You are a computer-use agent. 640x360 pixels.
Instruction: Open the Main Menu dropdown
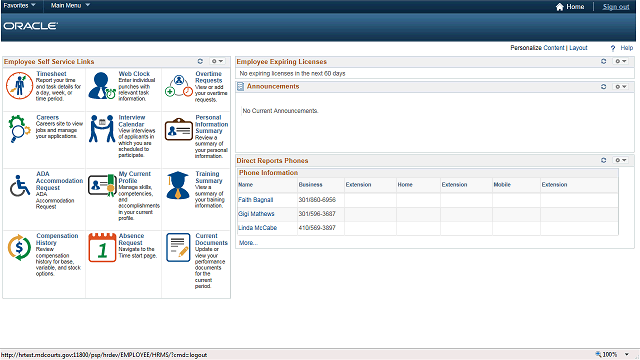pos(70,5)
